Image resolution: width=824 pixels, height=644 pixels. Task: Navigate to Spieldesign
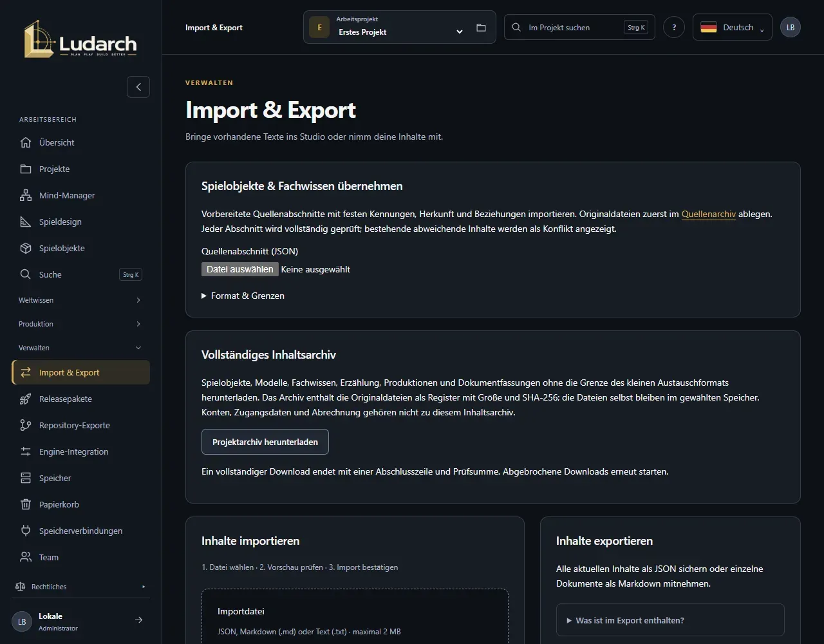pos(81,222)
